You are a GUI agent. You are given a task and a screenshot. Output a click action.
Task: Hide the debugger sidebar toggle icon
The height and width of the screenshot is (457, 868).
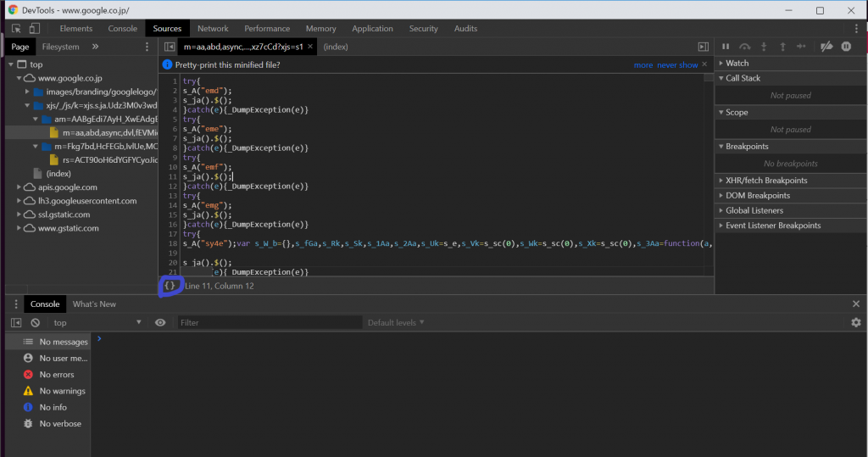pos(703,47)
